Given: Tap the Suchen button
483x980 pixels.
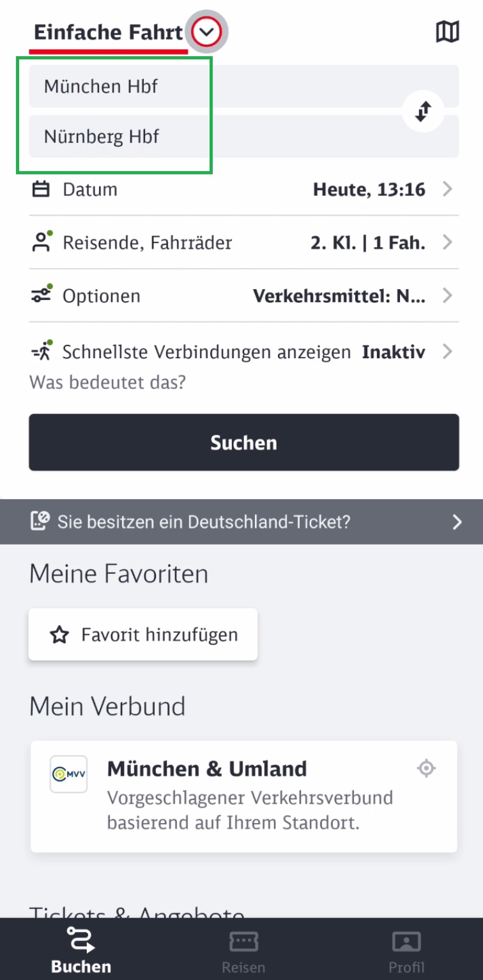Looking at the screenshot, I should 244,442.
